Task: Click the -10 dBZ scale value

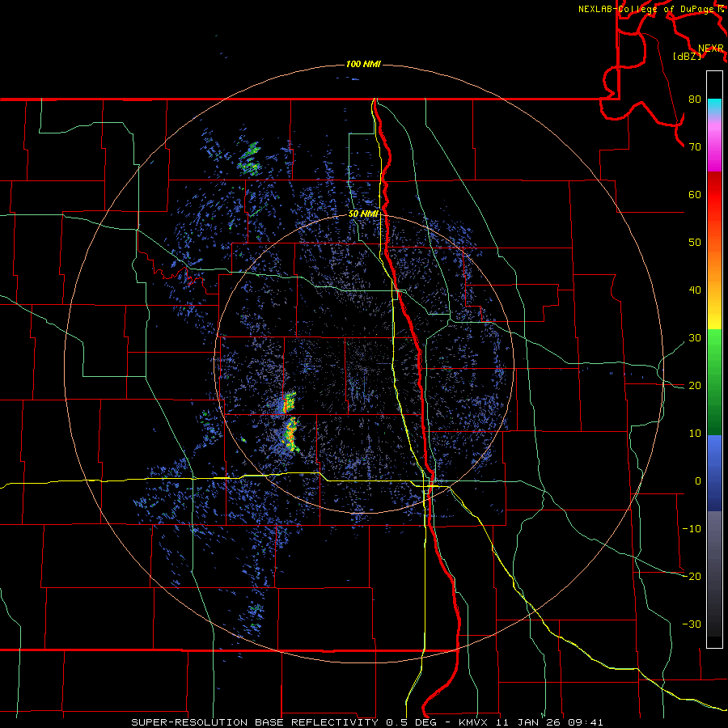Action: click(x=692, y=529)
